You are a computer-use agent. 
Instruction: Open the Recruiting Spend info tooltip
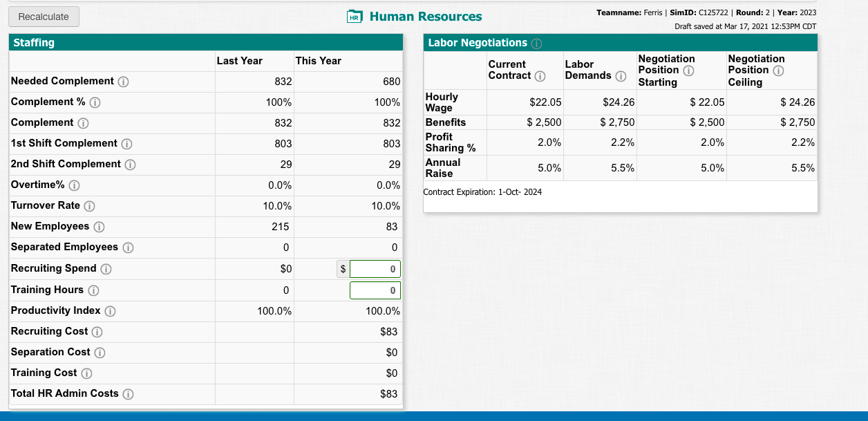106,268
